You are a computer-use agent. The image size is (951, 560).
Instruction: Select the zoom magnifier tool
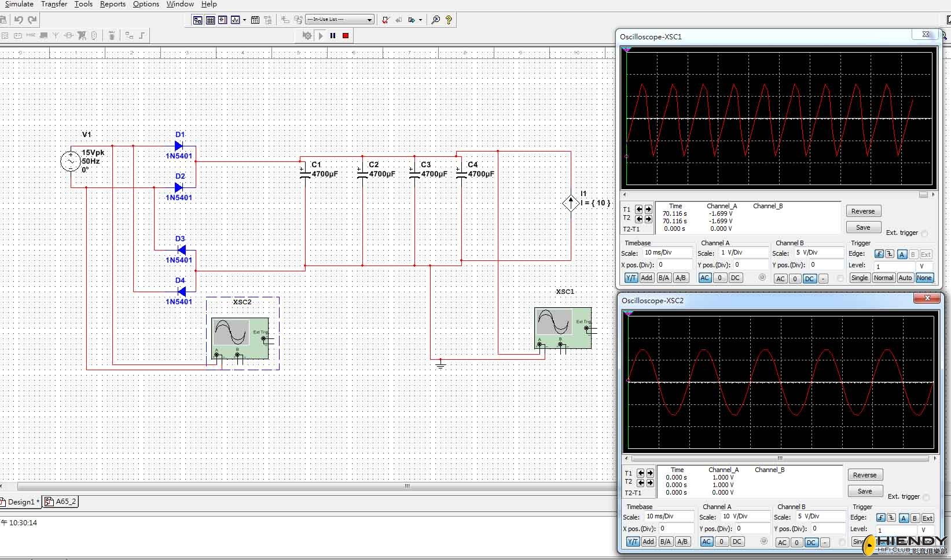pyautogui.click(x=436, y=19)
